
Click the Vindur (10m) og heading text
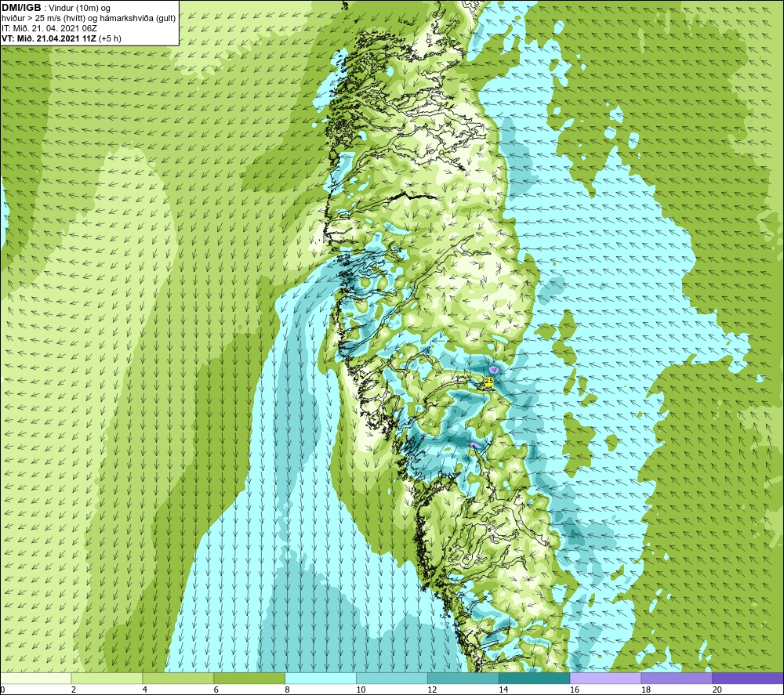pyautogui.click(x=80, y=9)
